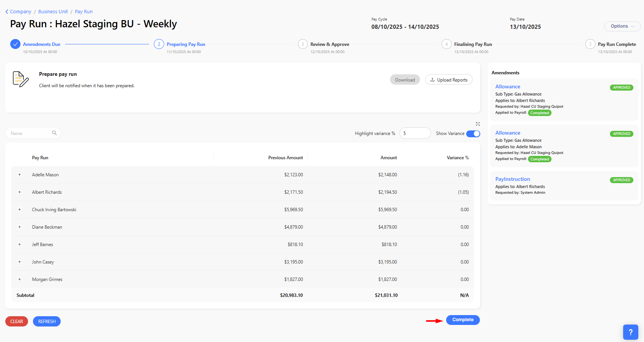Open the Allowance amendment for Albert Richards
This screenshot has height=342, width=644.
click(x=508, y=87)
